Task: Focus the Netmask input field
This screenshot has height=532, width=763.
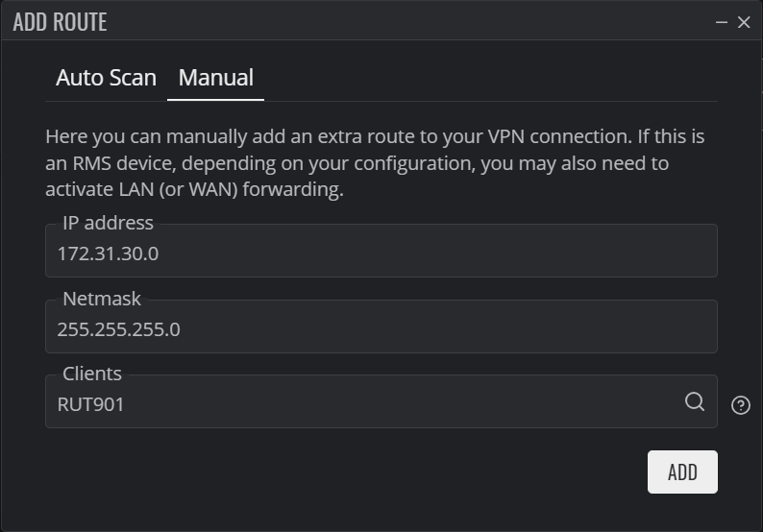Action: [381, 326]
